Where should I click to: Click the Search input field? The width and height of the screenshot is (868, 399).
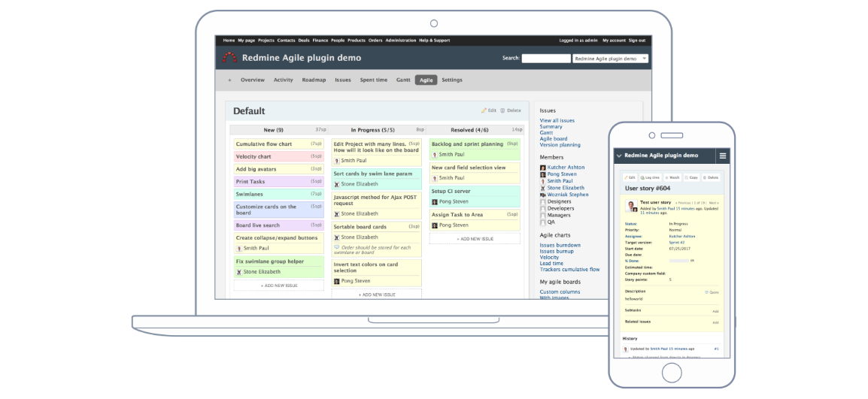[x=545, y=58]
